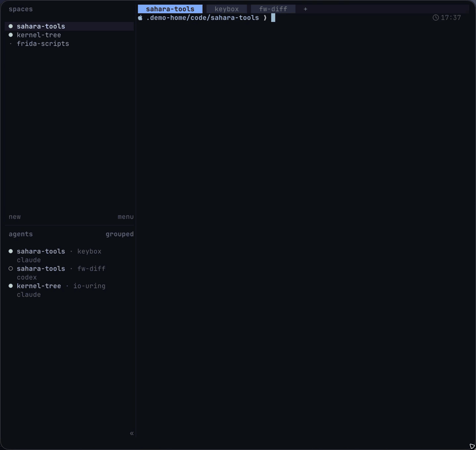Open the sahara-tools fw-diff codex agent
The width and height of the screenshot is (476, 450).
coord(69,273)
